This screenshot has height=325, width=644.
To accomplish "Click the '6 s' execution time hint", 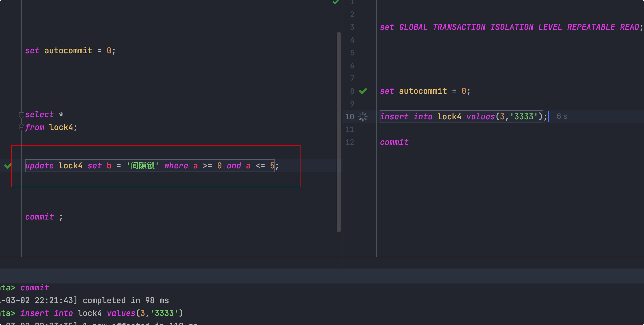I will pyautogui.click(x=562, y=116).
